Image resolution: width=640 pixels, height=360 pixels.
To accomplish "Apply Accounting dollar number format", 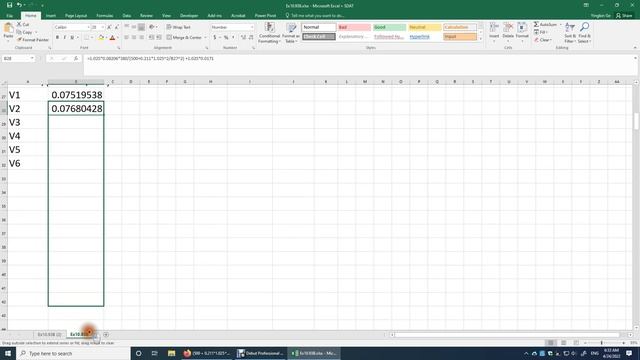I will coord(215,38).
